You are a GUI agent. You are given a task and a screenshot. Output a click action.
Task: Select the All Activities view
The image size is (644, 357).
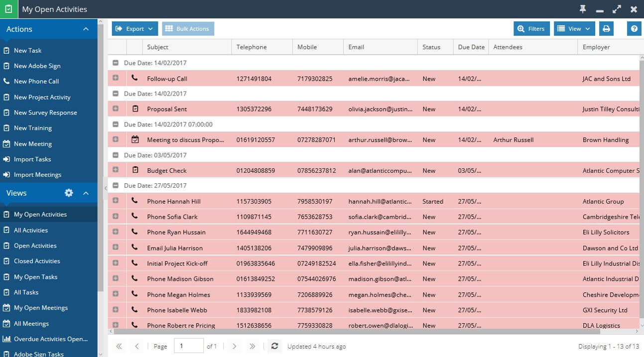pos(31,230)
